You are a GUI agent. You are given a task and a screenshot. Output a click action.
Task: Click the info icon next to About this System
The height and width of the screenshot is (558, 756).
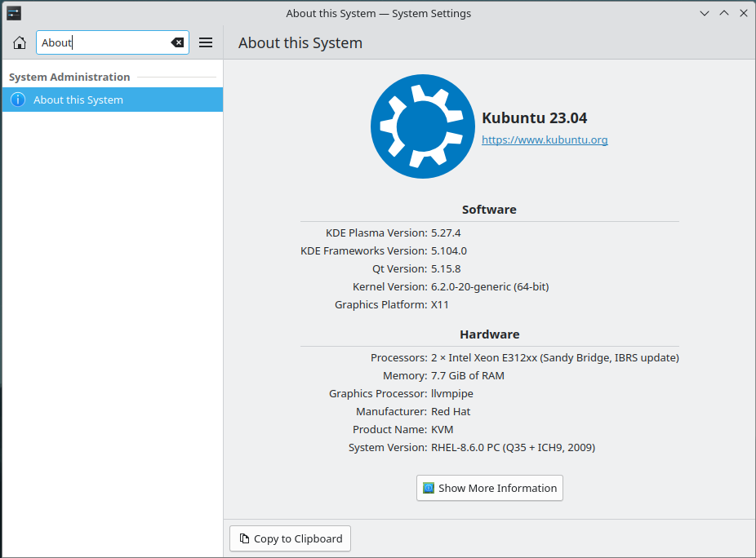coord(16,100)
